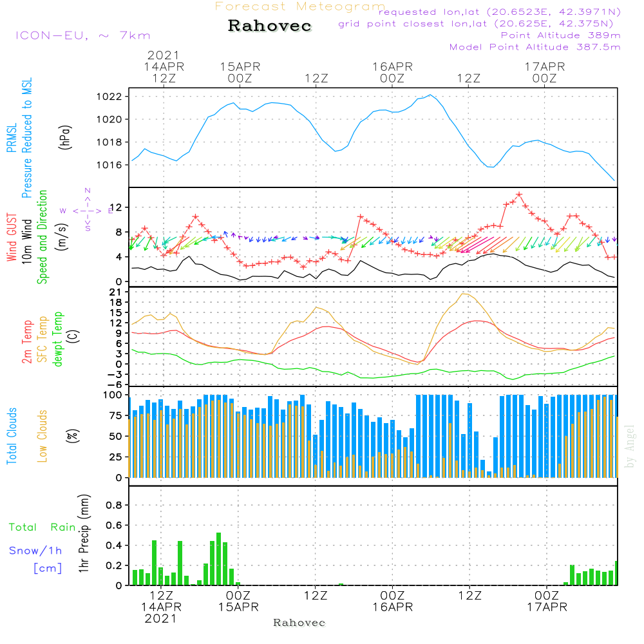This screenshot has width=644, height=644.
Task: Click the 75 value on cloud axis
Action: point(116,415)
